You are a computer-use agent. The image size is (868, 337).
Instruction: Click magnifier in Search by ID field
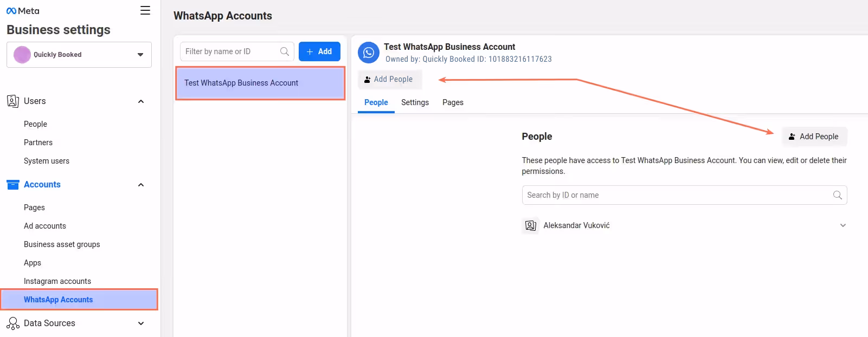pos(838,195)
